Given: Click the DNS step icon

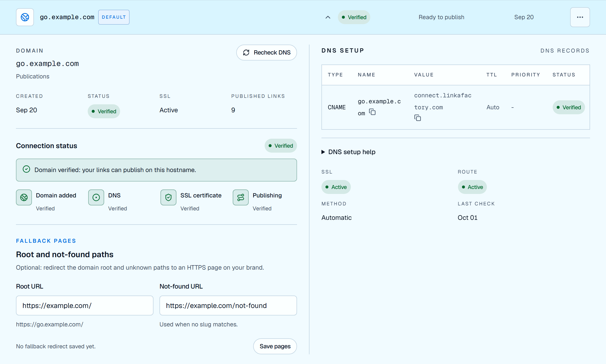Looking at the screenshot, I should click(96, 197).
